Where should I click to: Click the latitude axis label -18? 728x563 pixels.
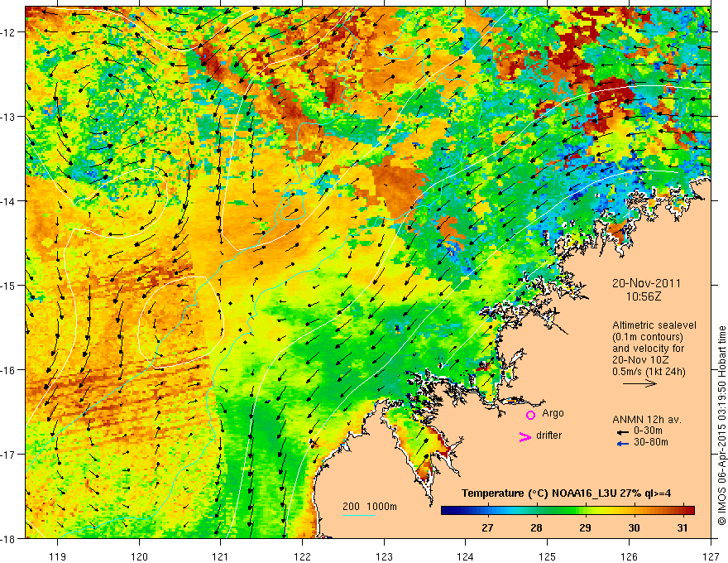click(x=8, y=538)
